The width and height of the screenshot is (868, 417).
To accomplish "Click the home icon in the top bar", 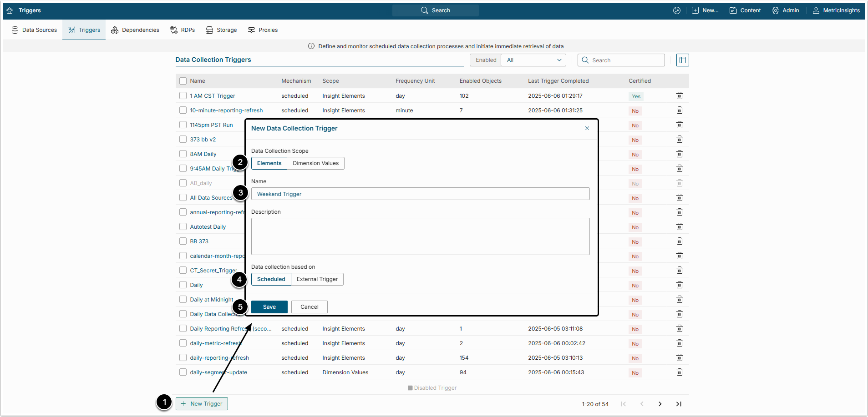I will pos(10,10).
